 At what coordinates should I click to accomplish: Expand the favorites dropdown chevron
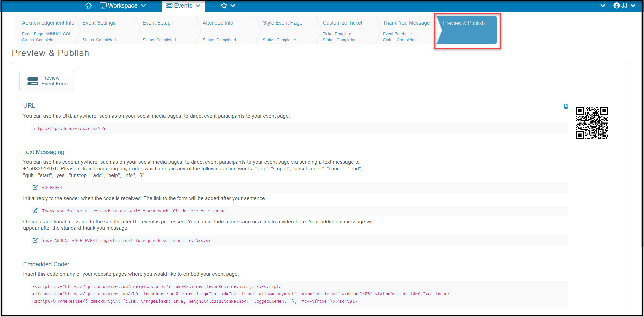tap(233, 6)
